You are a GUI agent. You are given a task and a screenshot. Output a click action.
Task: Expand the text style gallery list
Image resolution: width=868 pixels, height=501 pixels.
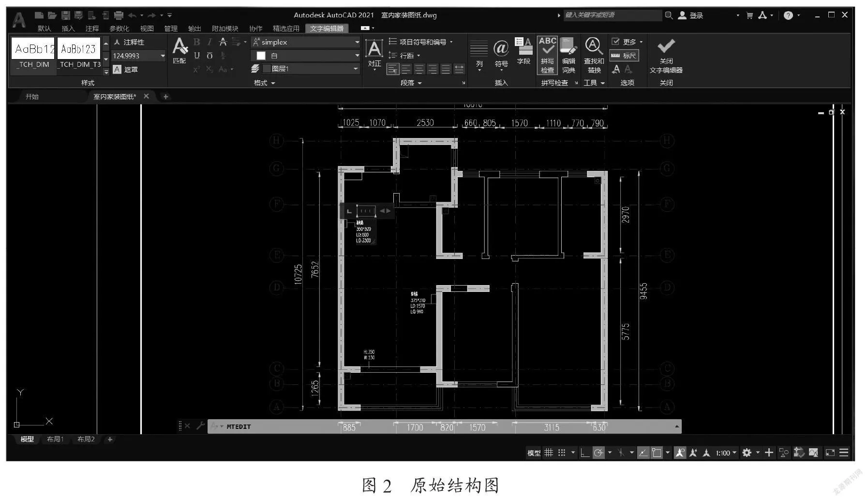[x=106, y=72]
